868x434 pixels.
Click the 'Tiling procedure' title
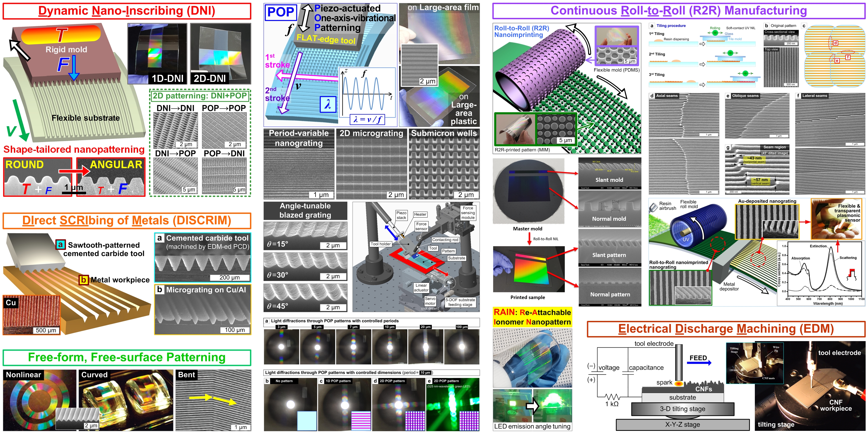click(671, 26)
